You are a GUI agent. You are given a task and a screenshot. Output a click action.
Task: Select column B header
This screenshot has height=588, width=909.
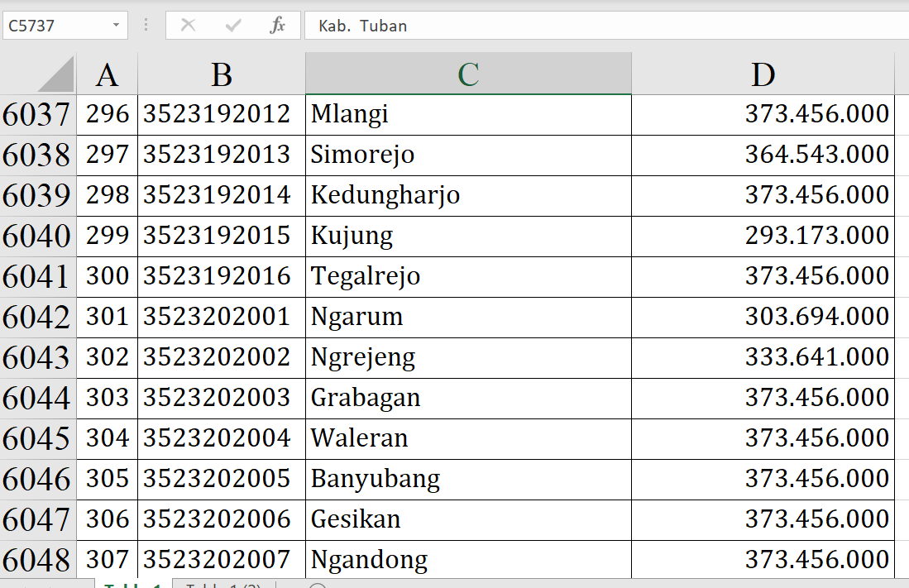point(221,75)
